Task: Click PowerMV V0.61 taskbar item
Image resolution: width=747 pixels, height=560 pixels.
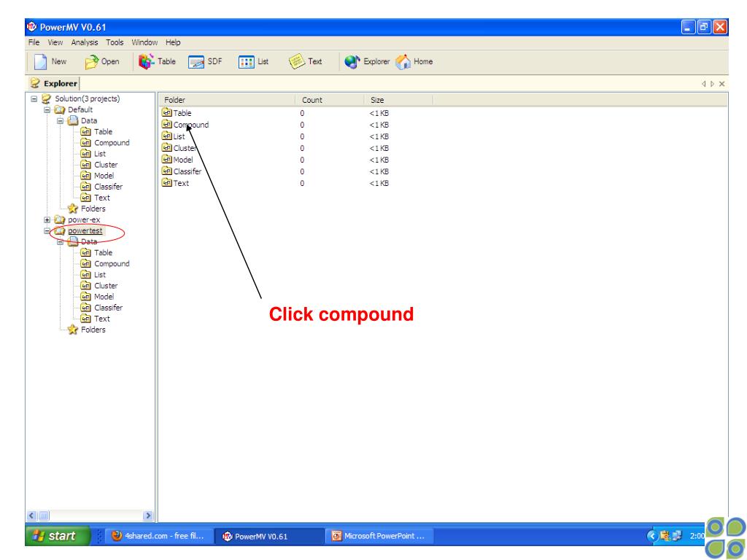Action: 269,536
